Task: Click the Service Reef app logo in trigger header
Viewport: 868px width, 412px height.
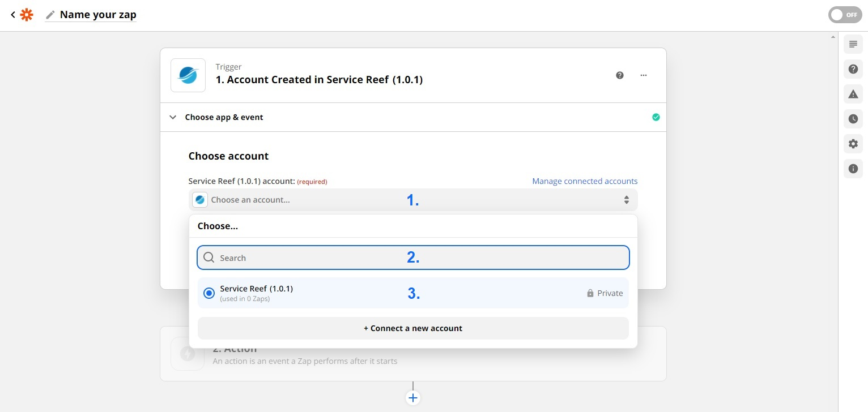Action: (x=188, y=75)
